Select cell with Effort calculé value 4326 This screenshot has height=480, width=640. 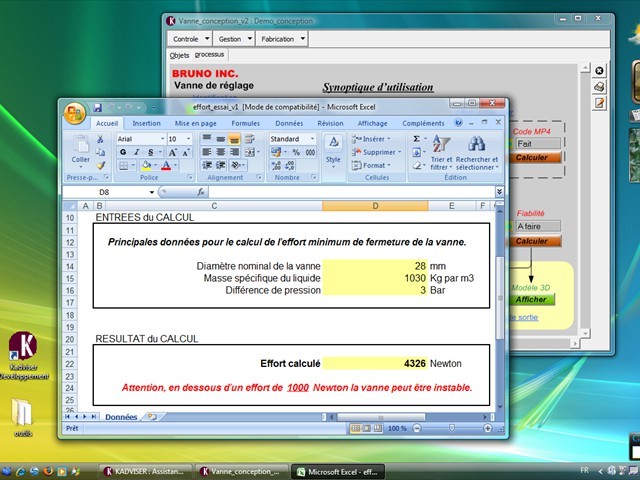coord(375,363)
